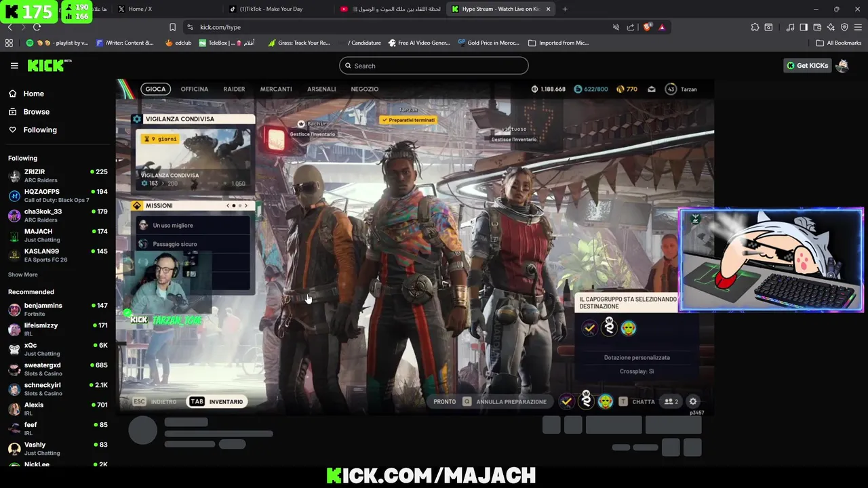Switch to the YouTube Arabic video tab
Viewport: 868px width, 488px height.
click(x=391, y=9)
